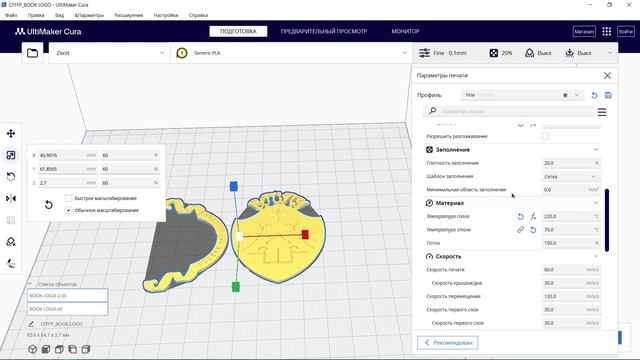This screenshot has width=640, height=360.
Task: Reset nozzle temperature with its undo arrow icon
Action: 520,216
